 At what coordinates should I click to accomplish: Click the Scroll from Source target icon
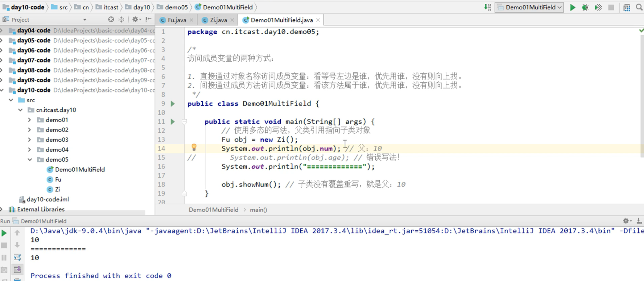click(111, 19)
